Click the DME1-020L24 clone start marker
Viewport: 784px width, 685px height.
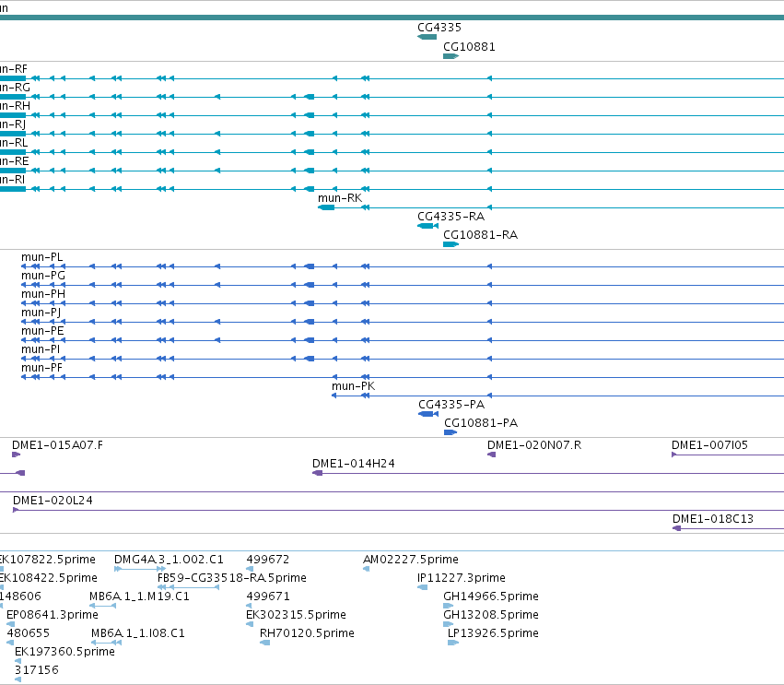[16, 510]
